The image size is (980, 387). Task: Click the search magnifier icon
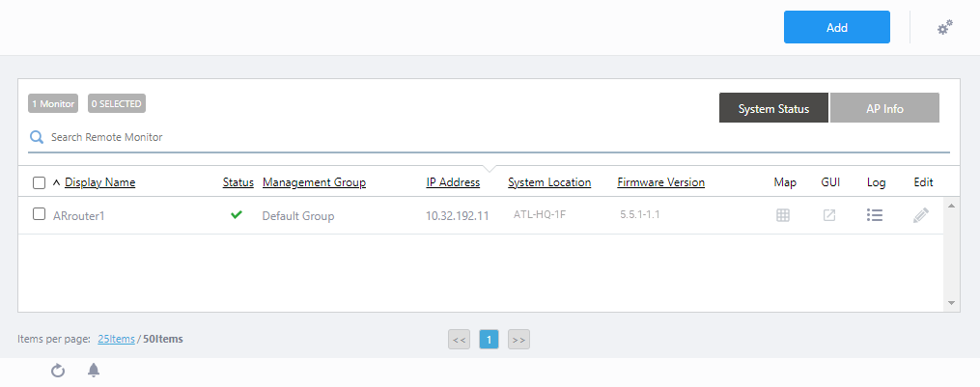pyautogui.click(x=37, y=137)
